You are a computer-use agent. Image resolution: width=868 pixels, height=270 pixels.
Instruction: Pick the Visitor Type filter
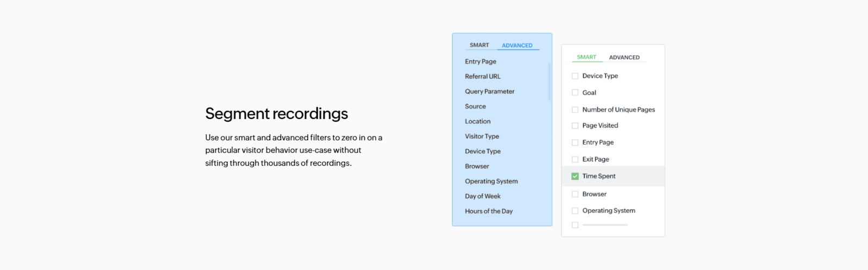coord(482,136)
